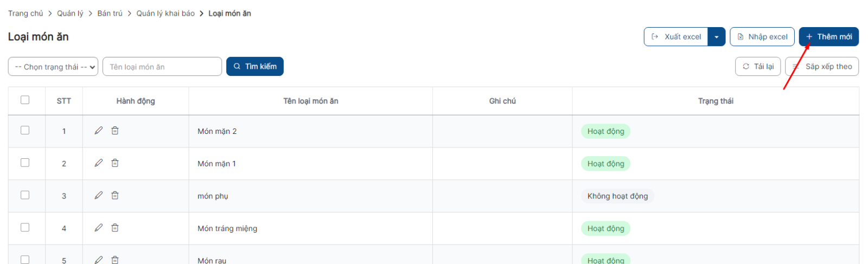Viewport: 868px width, 264px height.
Task: Click the Tìm kiếm search button
Action: (x=255, y=67)
